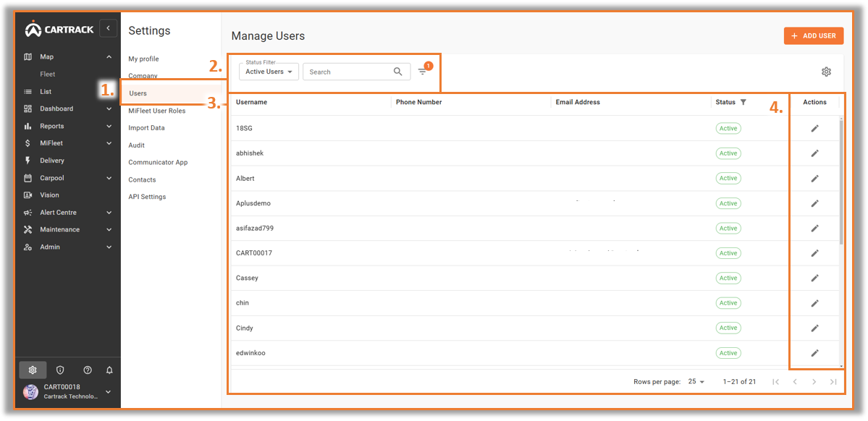The height and width of the screenshot is (421, 868).
Task: Sort by Phone Number column header
Action: tap(418, 102)
